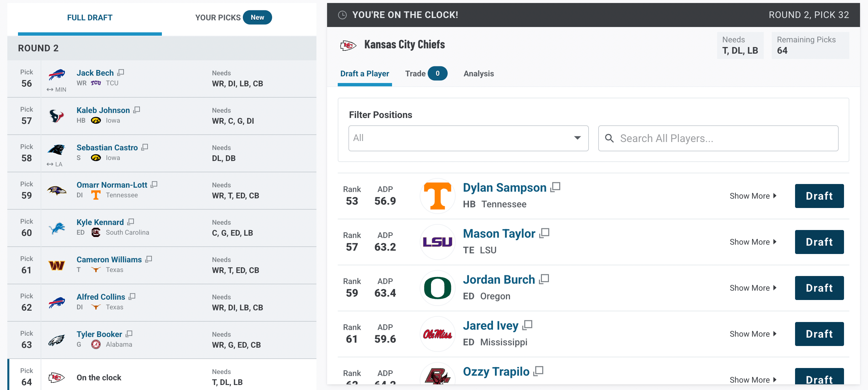Click the MIN trade indicator on pick 56
The image size is (868, 390).
57,90
